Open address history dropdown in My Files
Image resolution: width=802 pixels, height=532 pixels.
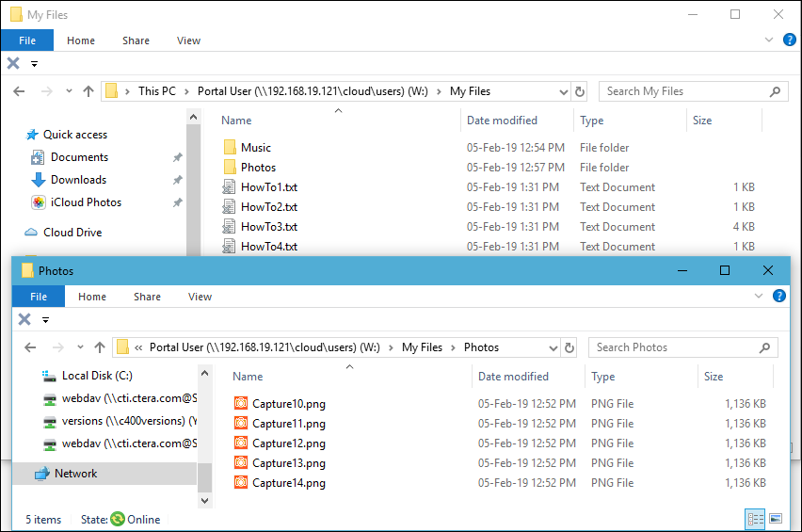[563, 91]
